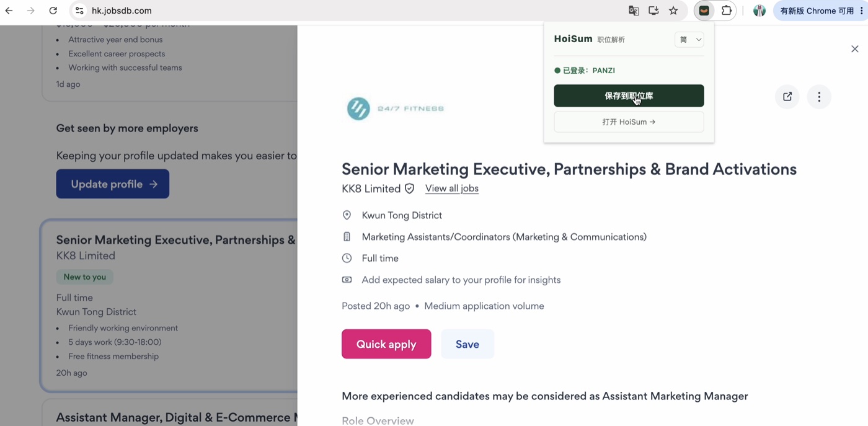868x426 pixels.
Task: Click the 保存到职位库 button
Action: [x=629, y=95]
